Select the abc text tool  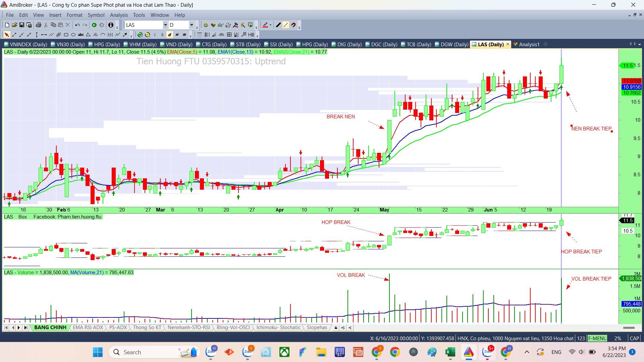pyautogui.click(x=81, y=35)
